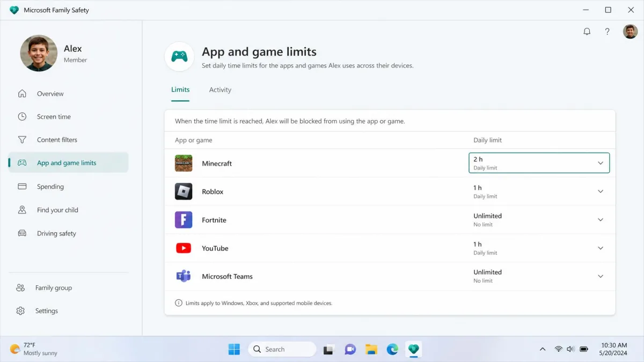Click the YouTube app icon

(x=184, y=248)
